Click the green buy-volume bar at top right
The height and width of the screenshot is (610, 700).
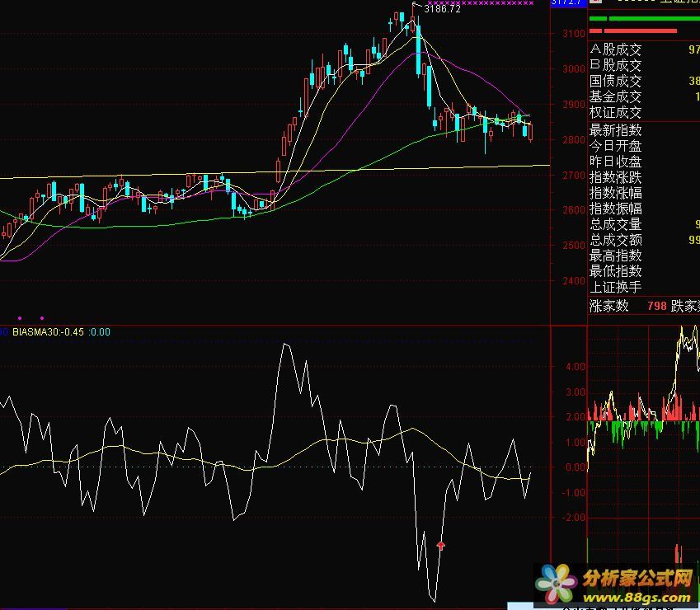point(645,19)
